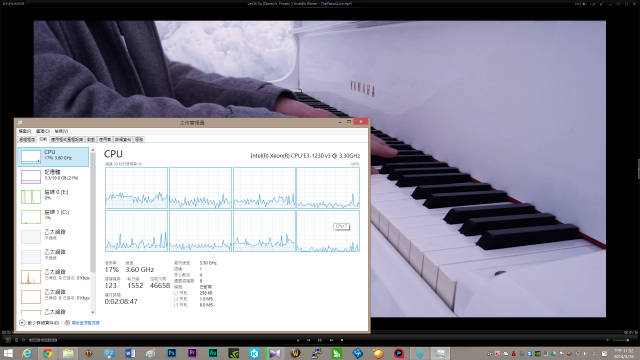This screenshot has height=360, width=640.
Task: Open the Options menu in Task Manager
Action: pos(42,131)
